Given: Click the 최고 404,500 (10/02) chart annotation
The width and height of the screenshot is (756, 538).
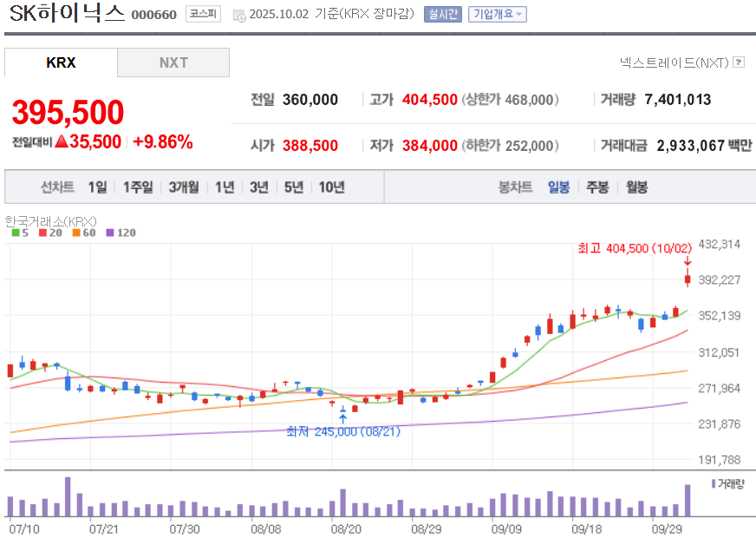Looking at the screenshot, I should pyautogui.click(x=635, y=248).
